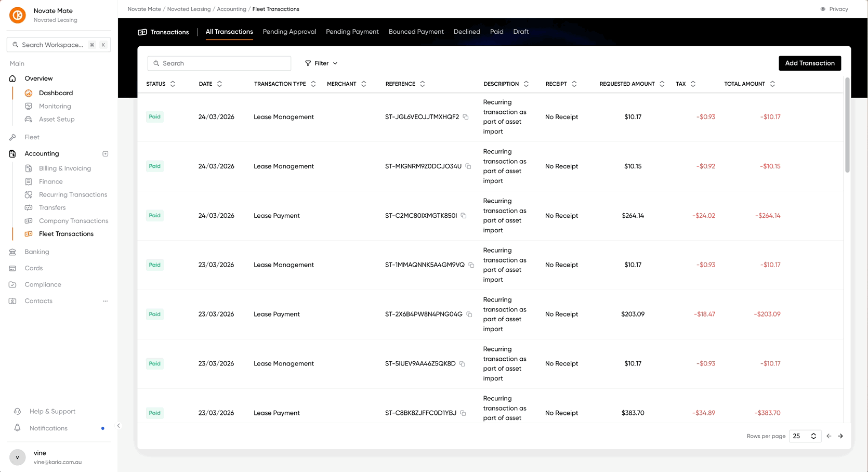Open Notifications bell in sidebar
Image resolution: width=868 pixels, height=472 pixels.
pyautogui.click(x=17, y=428)
